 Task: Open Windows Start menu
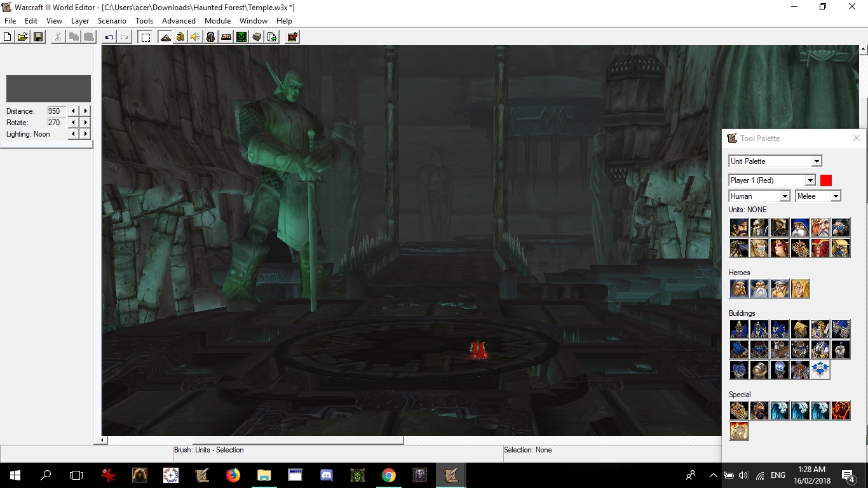(x=15, y=475)
